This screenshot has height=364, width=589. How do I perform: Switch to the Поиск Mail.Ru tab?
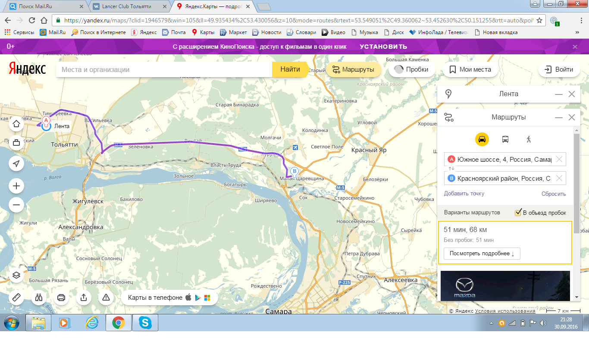pos(45,6)
